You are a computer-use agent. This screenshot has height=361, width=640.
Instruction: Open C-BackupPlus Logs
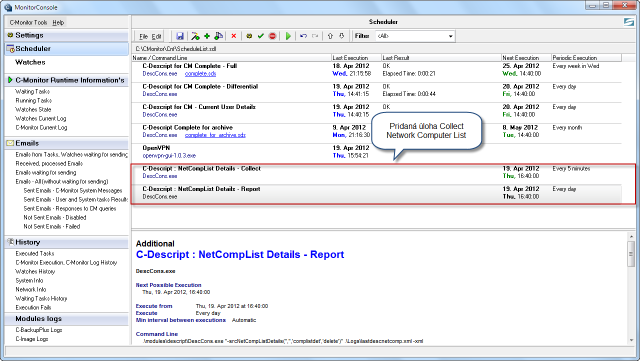coord(39,330)
